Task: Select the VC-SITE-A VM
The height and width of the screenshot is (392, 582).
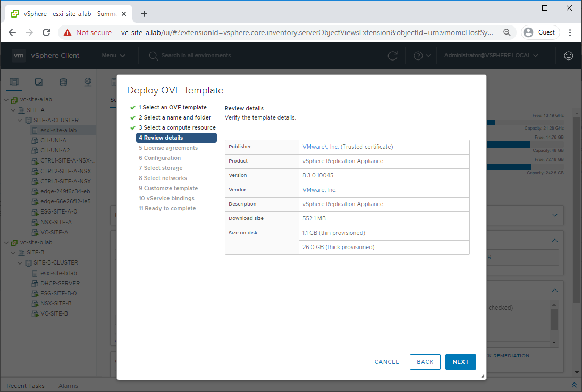Action: [x=54, y=232]
